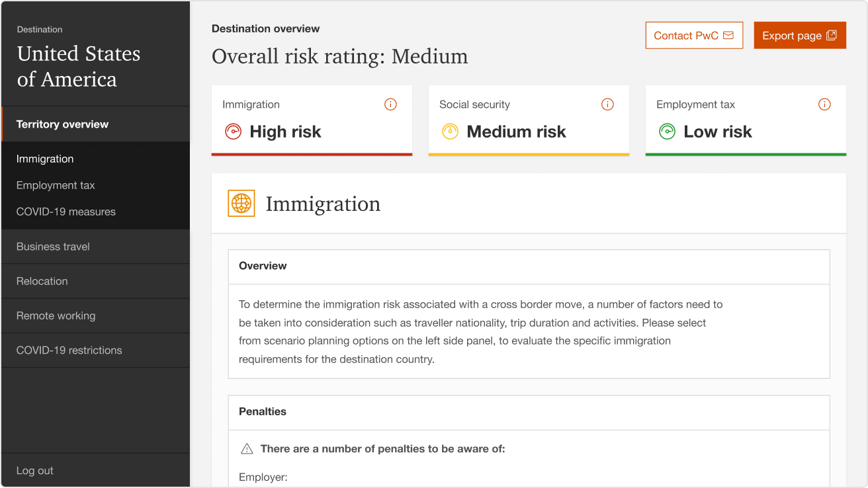This screenshot has width=868, height=488.
Task: Open COVID-19 measures sidebar sub-item
Action: [x=66, y=212]
